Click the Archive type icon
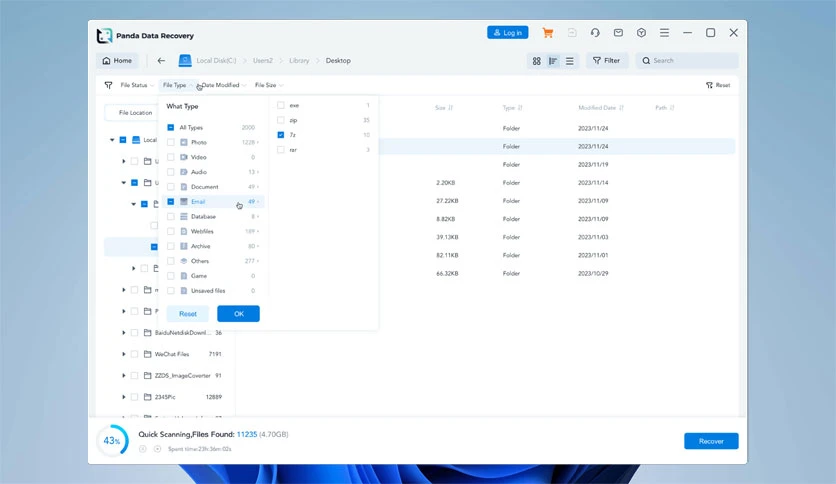This screenshot has width=836, height=484. click(183, 246)
